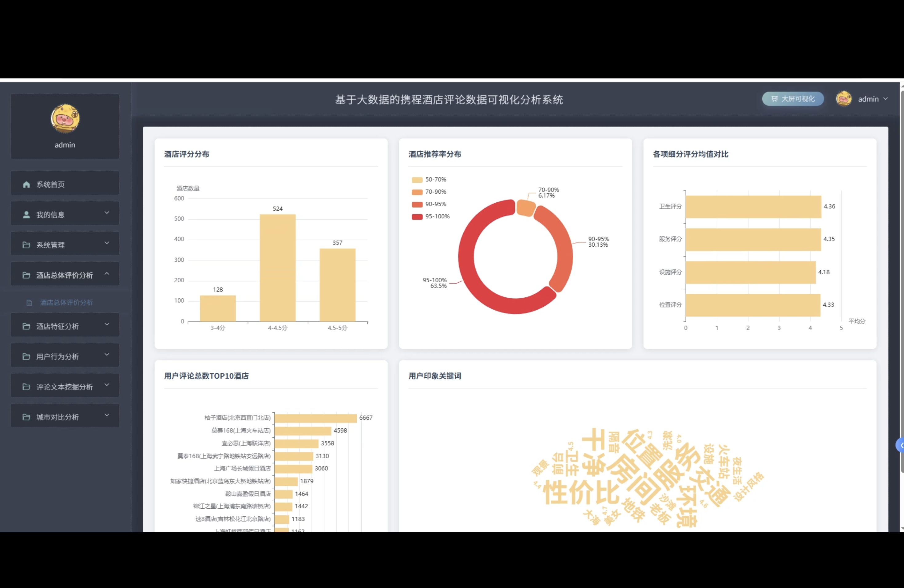Click the folder icon beside 酒店总体评价分析 menu
904x588 pixels.
click(x=26, y=275)
